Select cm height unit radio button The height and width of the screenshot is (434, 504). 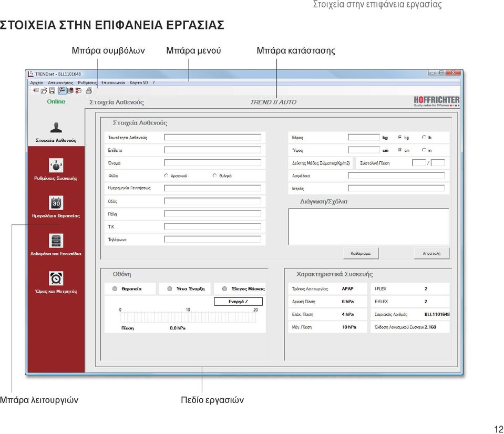pos(400,150)
